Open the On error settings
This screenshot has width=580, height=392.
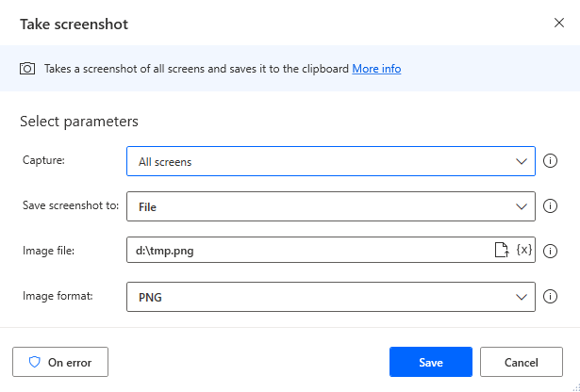pos(60,362)
